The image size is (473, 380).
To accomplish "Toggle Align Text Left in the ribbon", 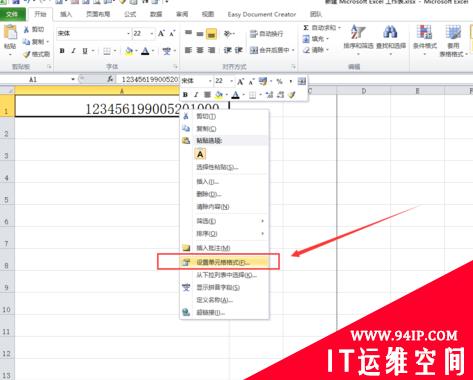I will [188, 50].
